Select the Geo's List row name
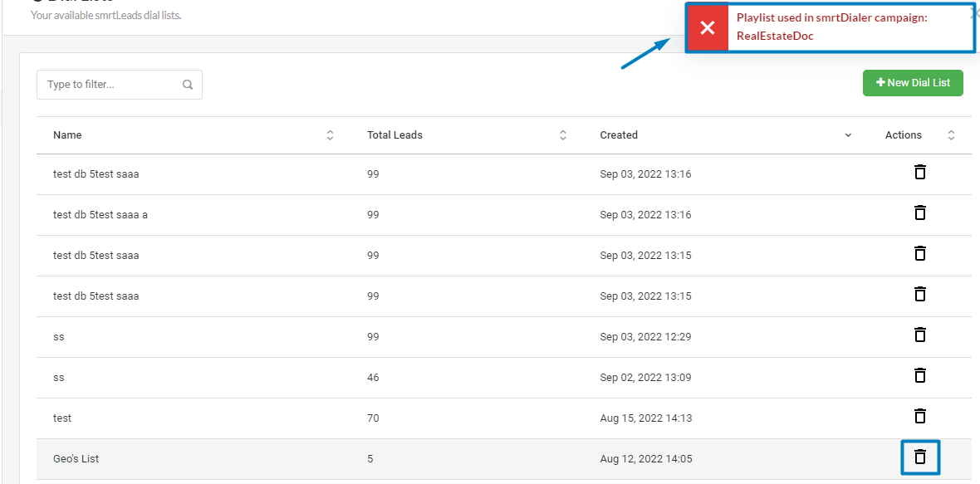Image resolution: width=980 pixels, height=484 pixels. 76,458
